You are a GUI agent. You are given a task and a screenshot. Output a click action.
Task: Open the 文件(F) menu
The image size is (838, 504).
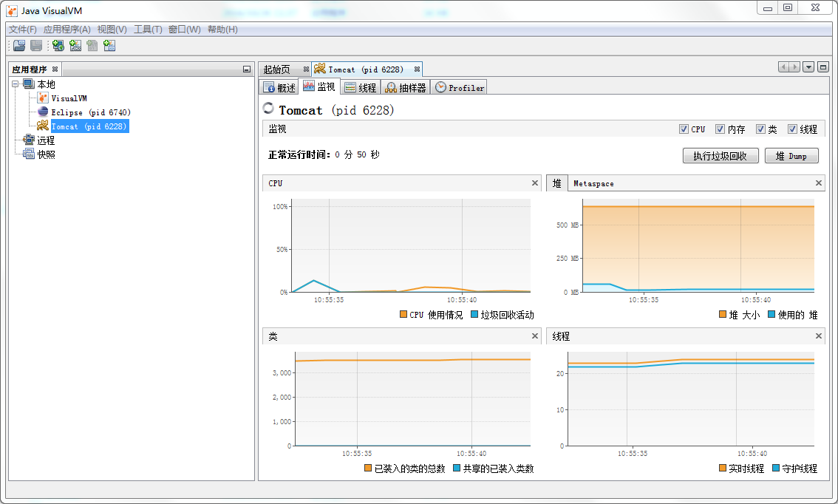(22, 30)
